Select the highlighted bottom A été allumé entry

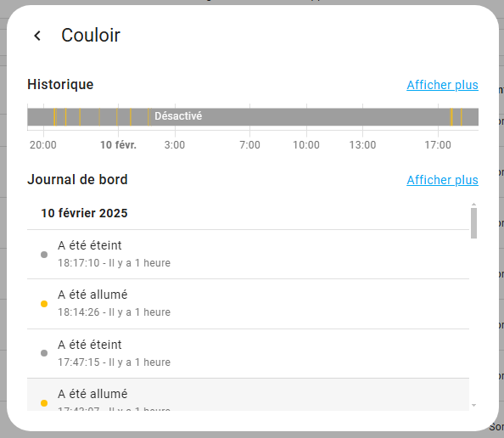pyautogui.click(x=248, y=395)
